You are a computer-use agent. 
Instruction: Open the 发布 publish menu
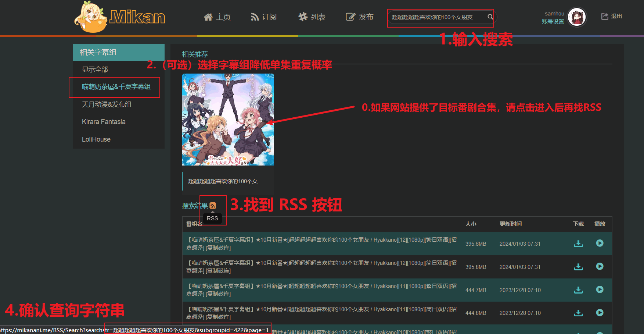pyautogui.click(x=359, y=17)
